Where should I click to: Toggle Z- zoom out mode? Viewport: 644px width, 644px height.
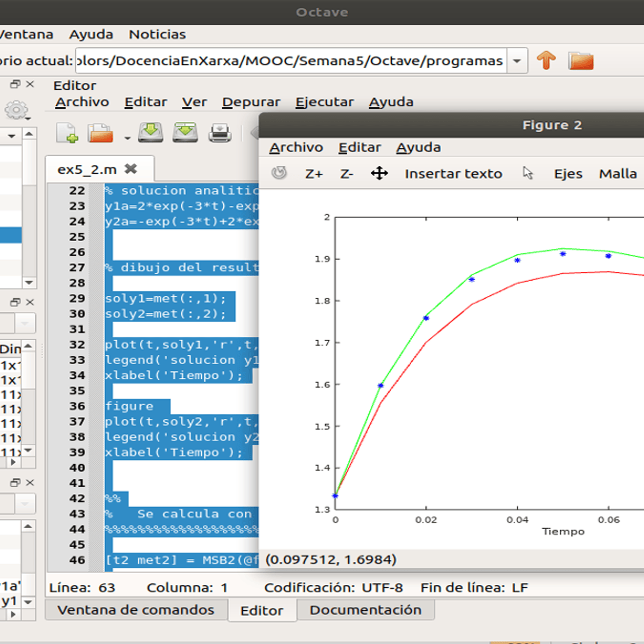pos(347,174)
